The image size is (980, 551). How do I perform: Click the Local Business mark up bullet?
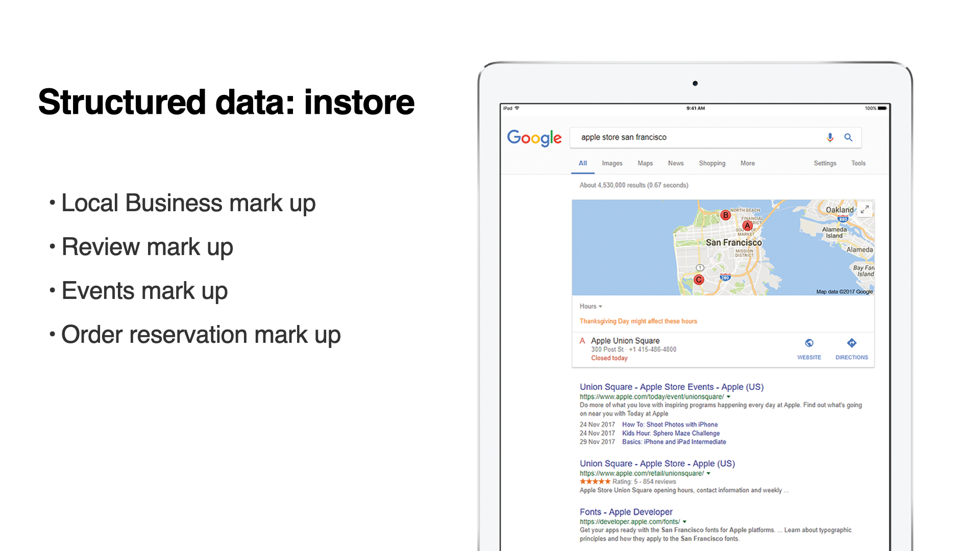coord(188,203)
